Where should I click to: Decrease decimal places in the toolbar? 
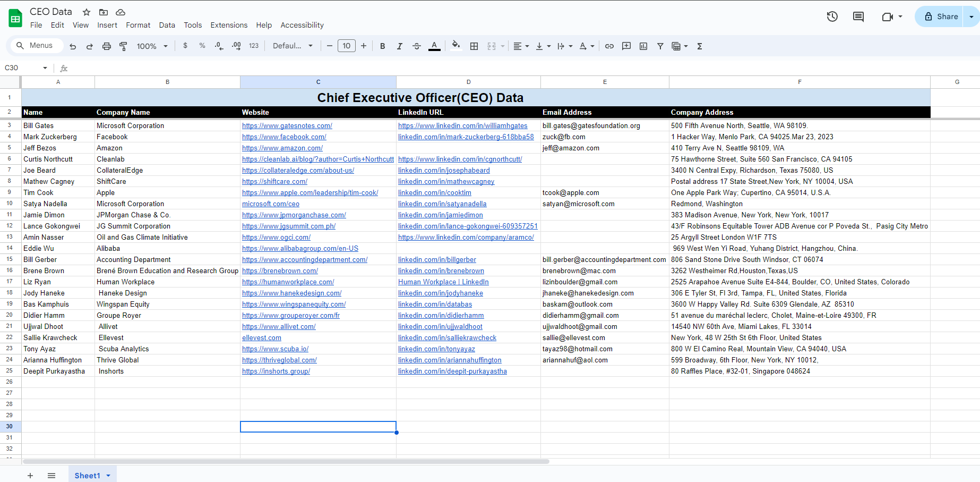[219, 46]
